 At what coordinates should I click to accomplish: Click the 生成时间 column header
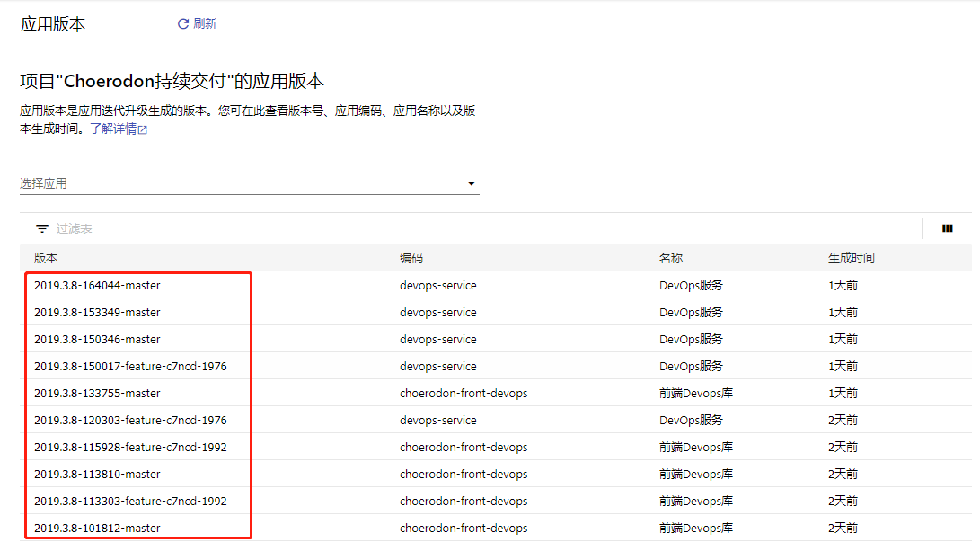[852, 258]
